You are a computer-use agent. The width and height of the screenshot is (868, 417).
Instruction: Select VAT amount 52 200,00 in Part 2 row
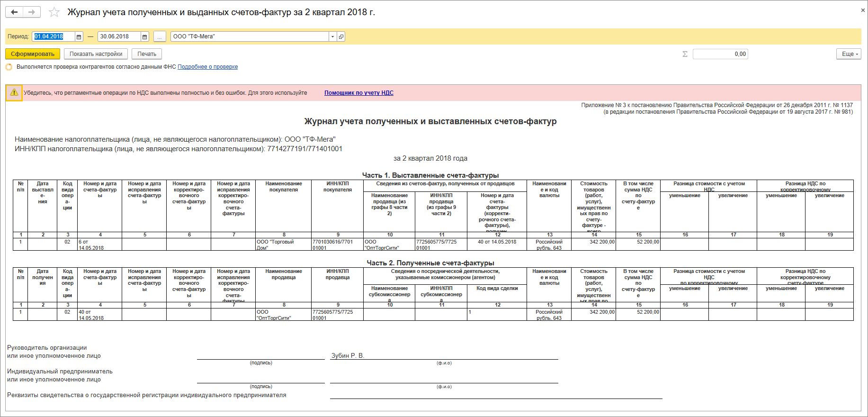(x=638, y=315)
